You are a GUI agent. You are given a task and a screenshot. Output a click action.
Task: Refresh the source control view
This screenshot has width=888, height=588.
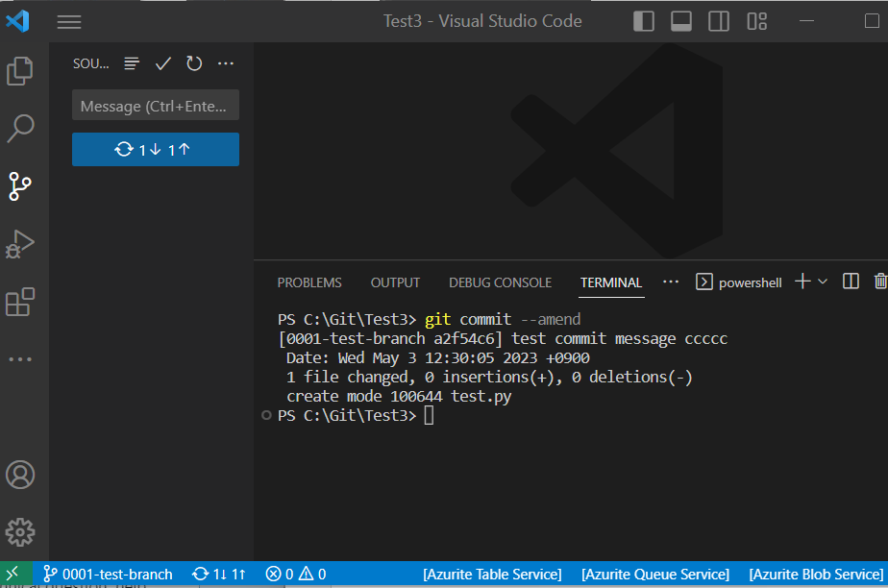pos(194,63)
